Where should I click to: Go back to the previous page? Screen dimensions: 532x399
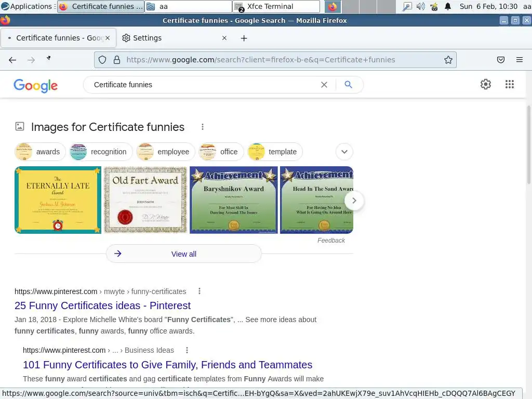tap(12, 60)
